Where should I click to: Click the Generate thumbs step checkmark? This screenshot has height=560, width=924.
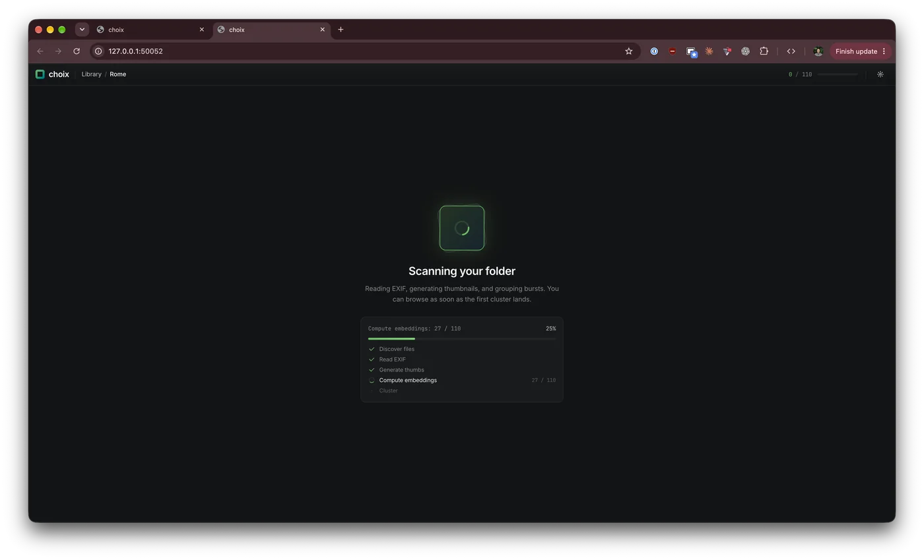(372, 370)
